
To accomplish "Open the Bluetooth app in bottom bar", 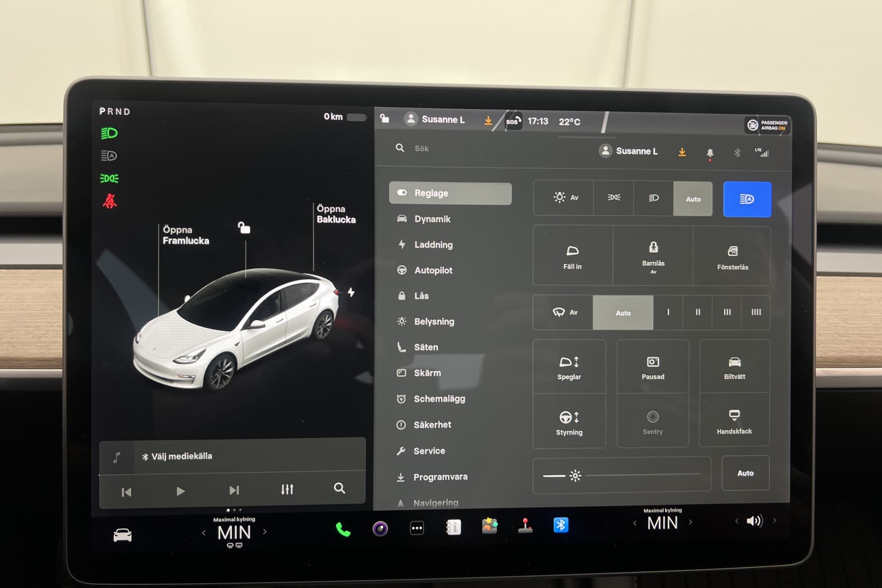I will point(561,525).
